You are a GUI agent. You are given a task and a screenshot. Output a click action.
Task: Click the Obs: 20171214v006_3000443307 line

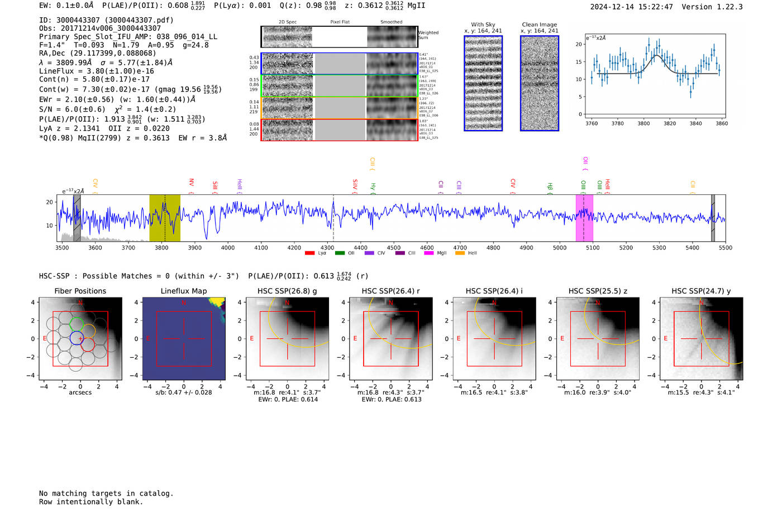click(100, 28)
